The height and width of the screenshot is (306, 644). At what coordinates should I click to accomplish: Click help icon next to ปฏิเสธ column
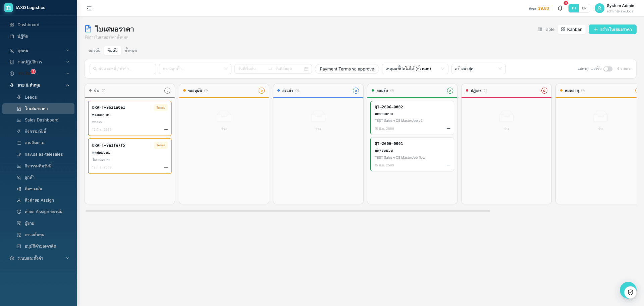[486, 91]
